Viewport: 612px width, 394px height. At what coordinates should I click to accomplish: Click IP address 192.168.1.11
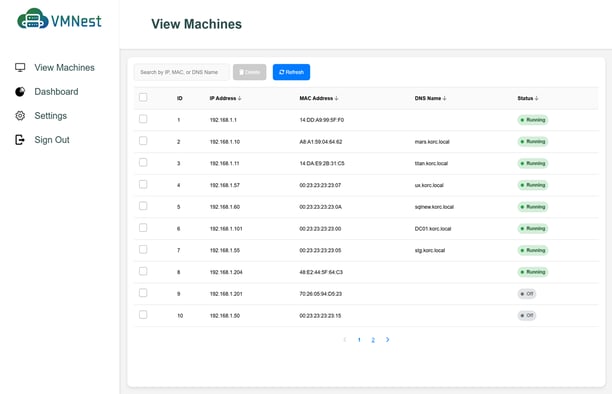point(224,164)
